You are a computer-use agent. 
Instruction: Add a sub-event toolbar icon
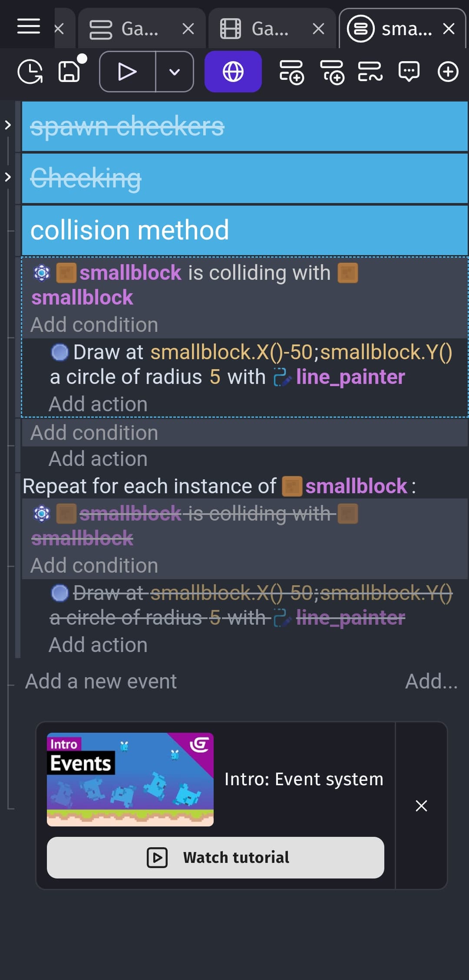tap(332, 72)
